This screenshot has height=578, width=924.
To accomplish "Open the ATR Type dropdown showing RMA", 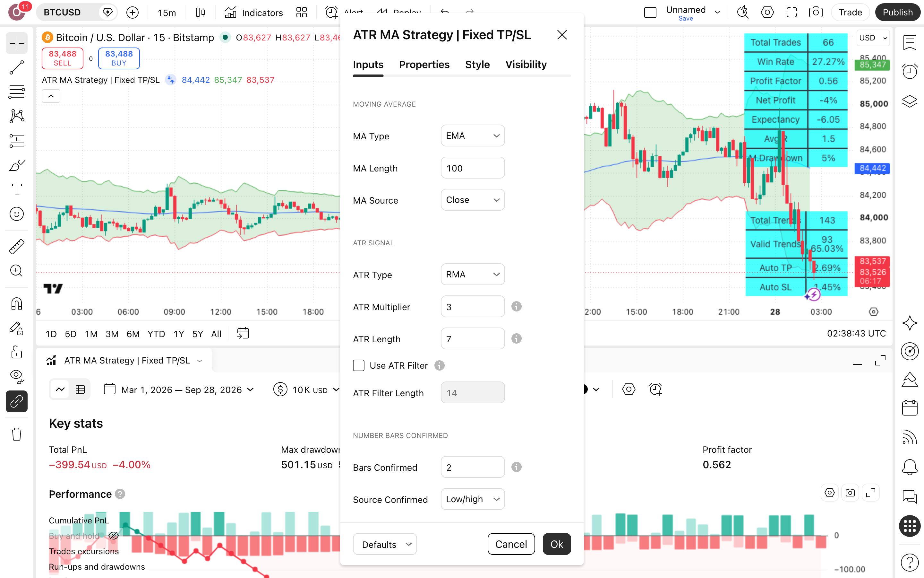I will (473, 275).
